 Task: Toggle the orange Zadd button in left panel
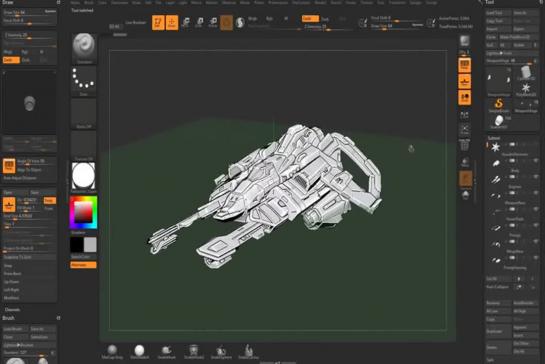coord(11,60)
